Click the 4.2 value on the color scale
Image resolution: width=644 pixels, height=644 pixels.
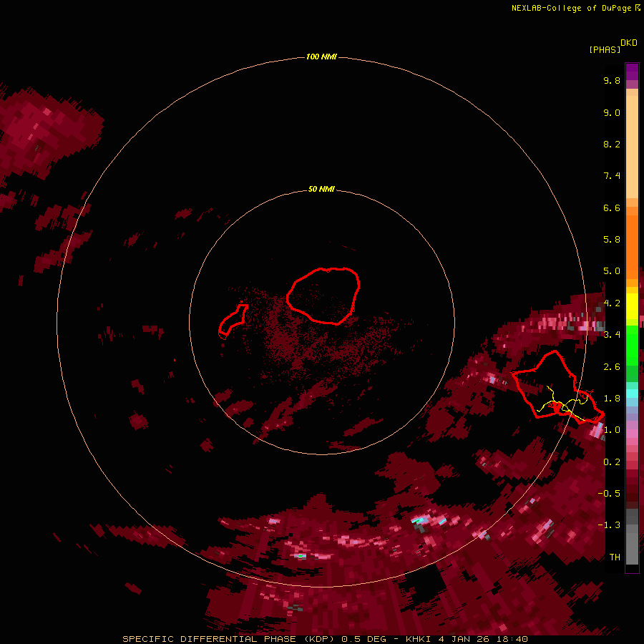coord(613,303)
